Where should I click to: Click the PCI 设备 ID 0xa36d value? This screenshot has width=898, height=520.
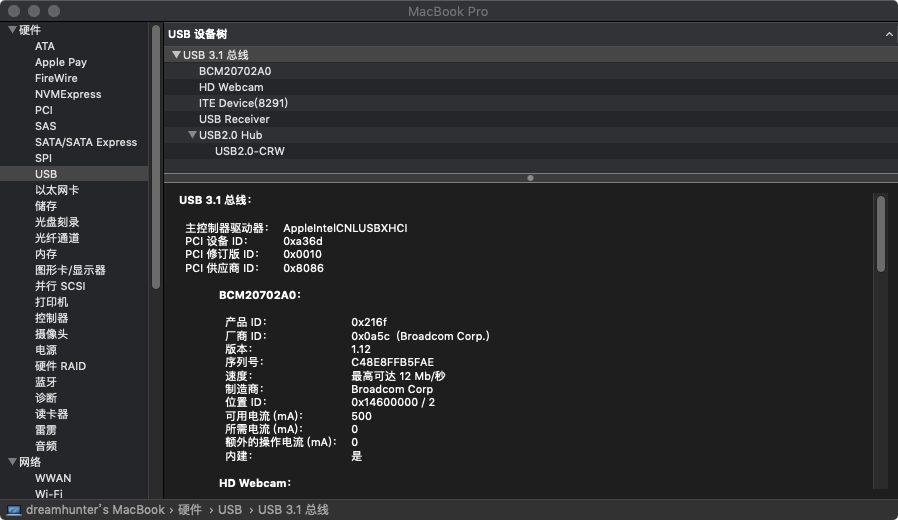tap(302, 242)
